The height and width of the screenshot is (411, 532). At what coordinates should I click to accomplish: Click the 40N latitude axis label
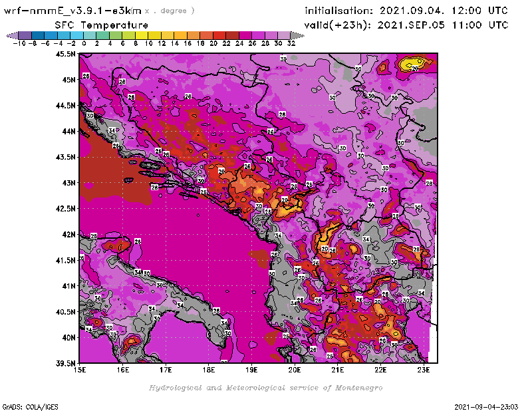[68, 337]
